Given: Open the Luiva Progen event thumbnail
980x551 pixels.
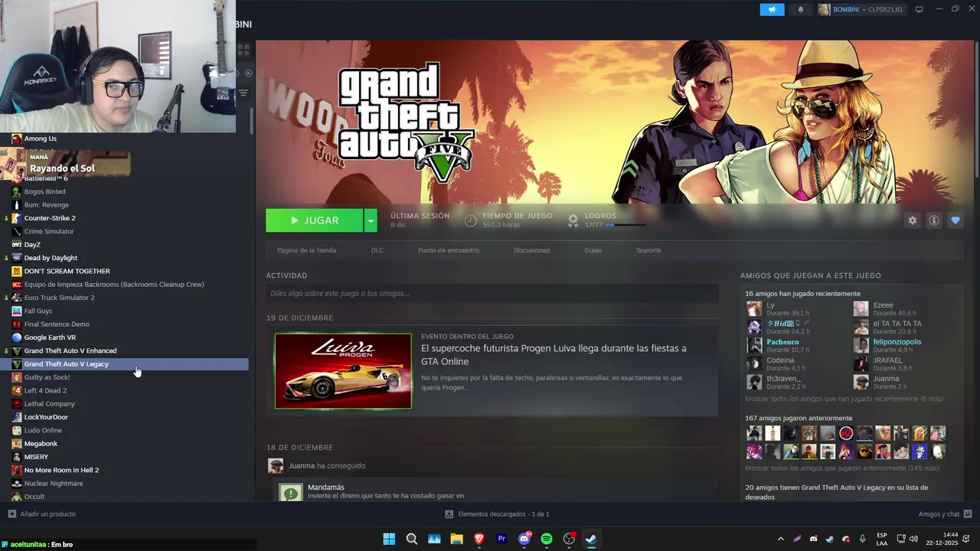Looking at the screenshot, I should click(343, 371).
